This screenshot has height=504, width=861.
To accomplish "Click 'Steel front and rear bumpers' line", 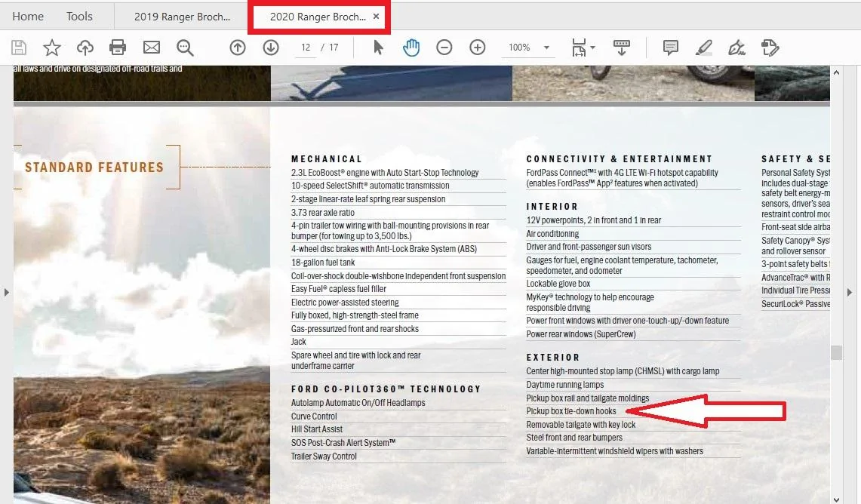I will tap(574, 438).
